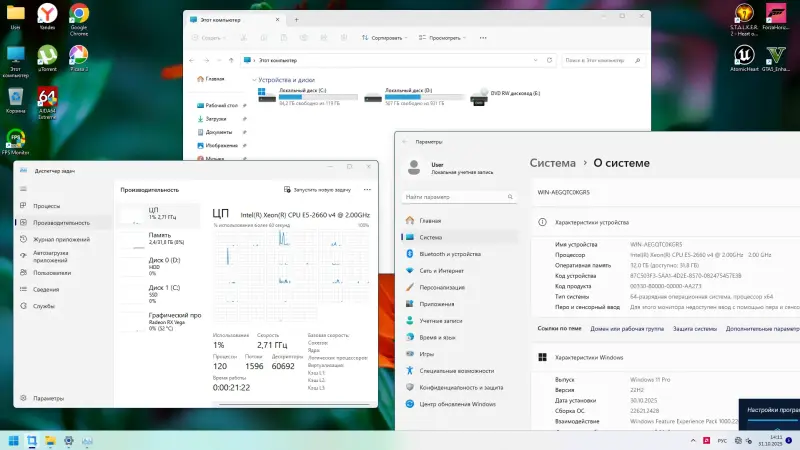This screenshot has width=800, height=450.
Task: Open the System protection link
Action: pos(694,328)
